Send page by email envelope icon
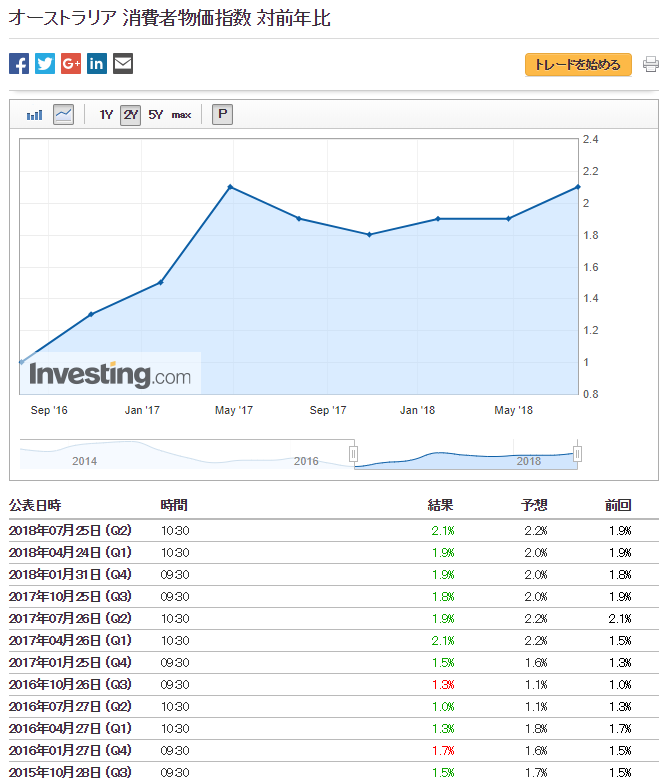 coord(123,64)
